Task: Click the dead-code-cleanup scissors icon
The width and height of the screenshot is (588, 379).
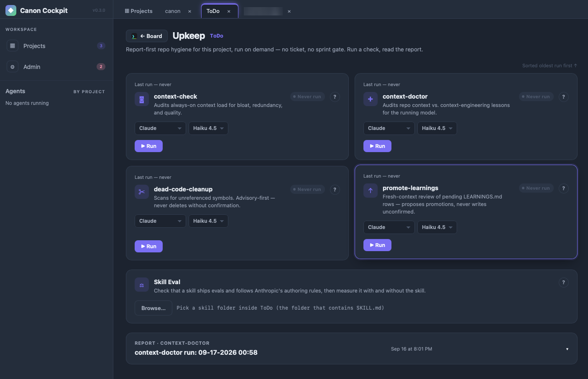Action: (x=142, y=192)
